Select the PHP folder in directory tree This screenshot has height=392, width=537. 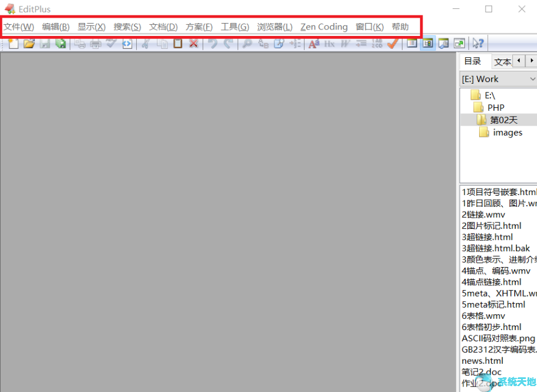pyautogui.click(x=496, y=107)
